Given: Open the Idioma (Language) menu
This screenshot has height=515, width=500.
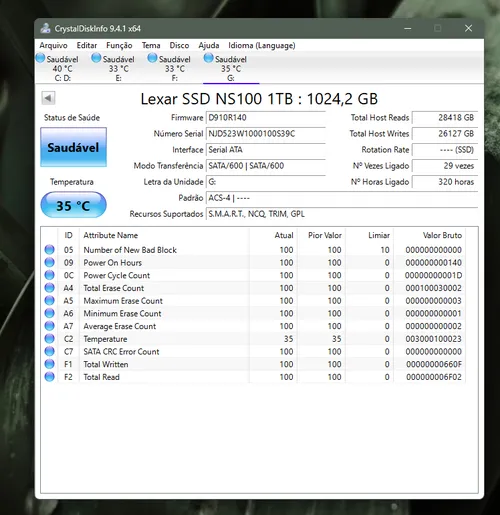Looking at the screenshot, I should tap(262, 45).
